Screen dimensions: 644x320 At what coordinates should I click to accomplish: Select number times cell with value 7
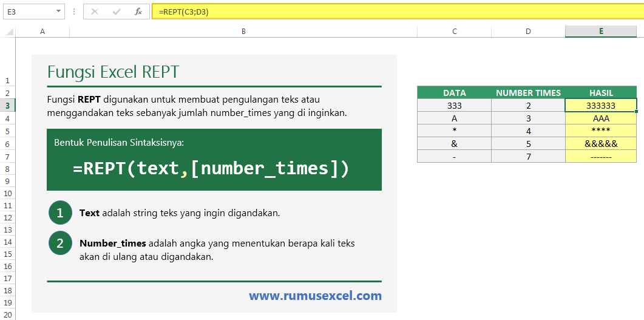coord(528,157)
